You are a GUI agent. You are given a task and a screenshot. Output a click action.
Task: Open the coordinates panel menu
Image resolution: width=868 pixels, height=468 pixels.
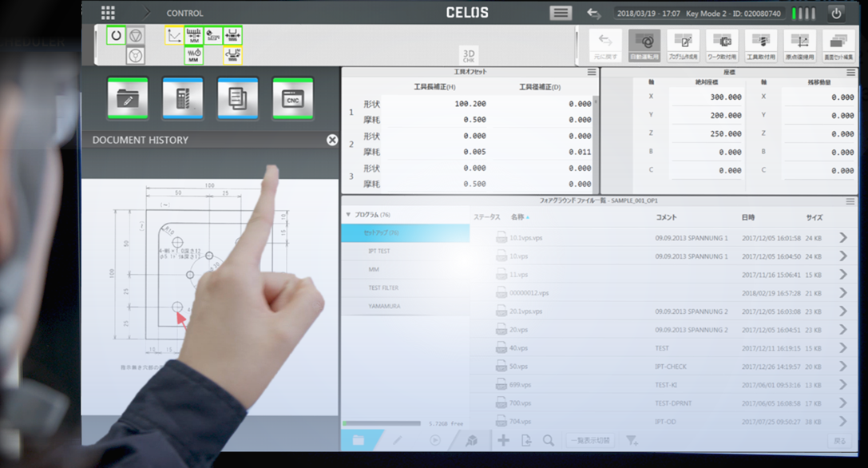(x=851, y=72)
